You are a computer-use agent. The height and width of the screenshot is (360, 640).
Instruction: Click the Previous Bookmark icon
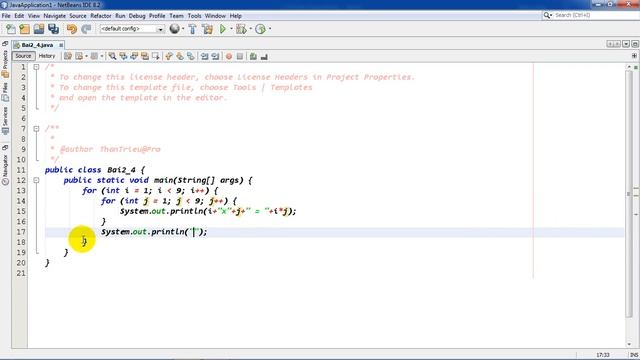click(x=169, y=56)
